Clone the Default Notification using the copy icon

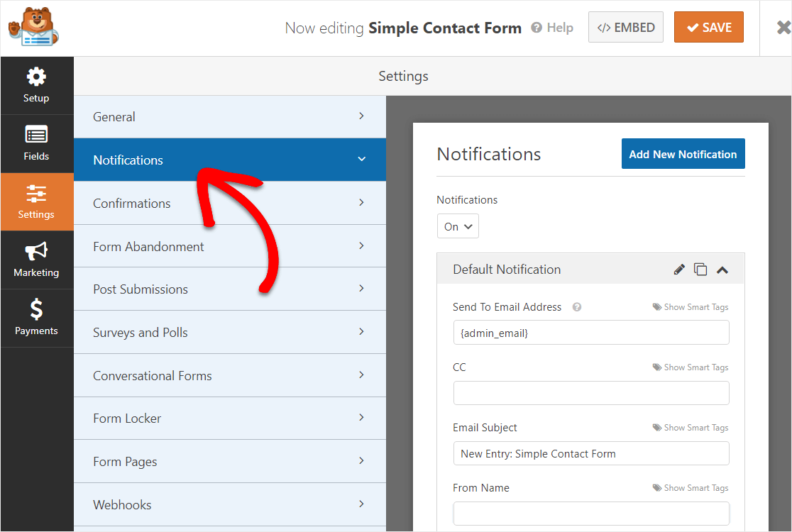[700, 270]
